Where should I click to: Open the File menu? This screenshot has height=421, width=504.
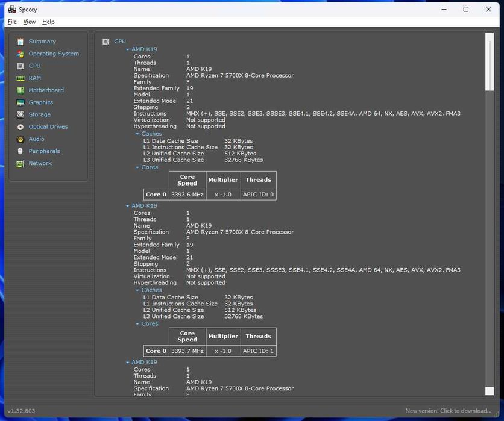(12, 22)
